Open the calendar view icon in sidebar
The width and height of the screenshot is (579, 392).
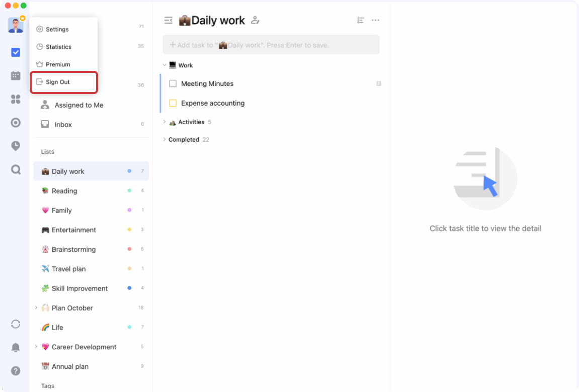tap(16, 76)
